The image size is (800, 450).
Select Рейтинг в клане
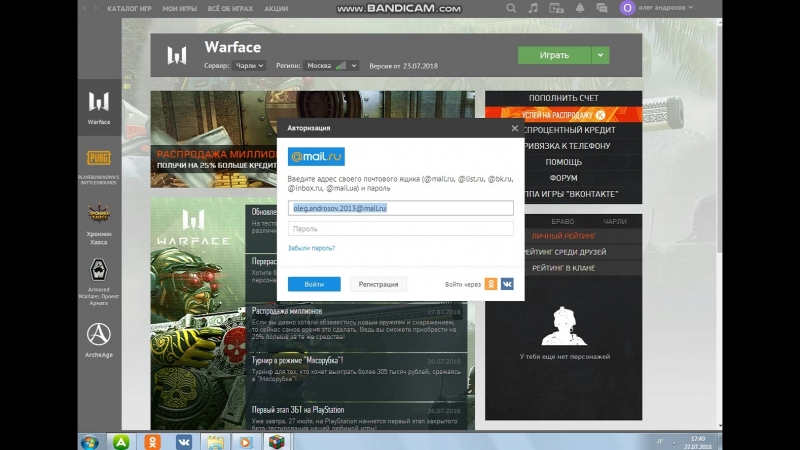(563, 268)
